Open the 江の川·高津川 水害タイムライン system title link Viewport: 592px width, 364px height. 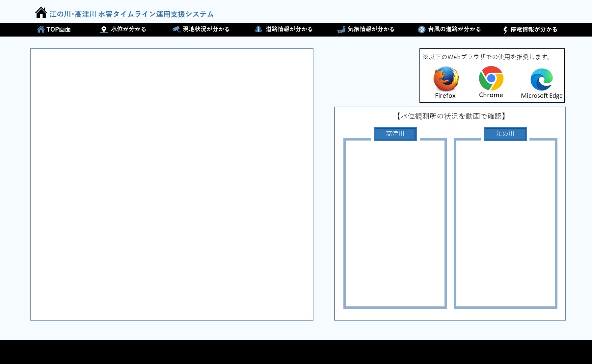(131, 14)
